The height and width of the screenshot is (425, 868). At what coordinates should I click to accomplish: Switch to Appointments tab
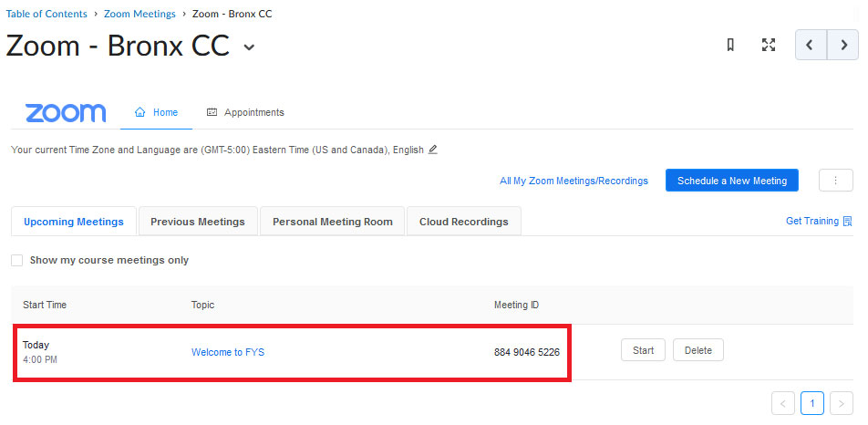[x=245, y=113]
